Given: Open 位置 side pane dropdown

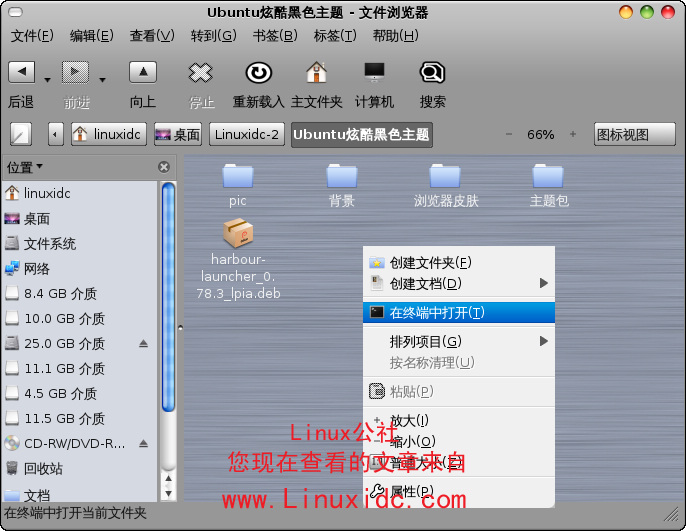Looking at the screenshot, I should click(x=24, y=167).
